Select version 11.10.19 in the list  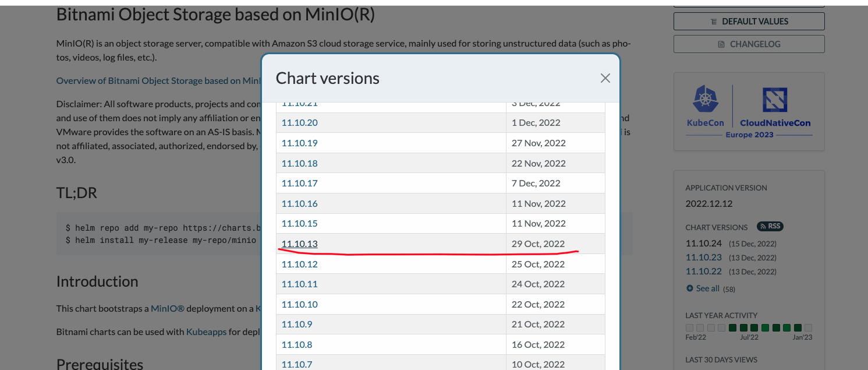(299, 143)
